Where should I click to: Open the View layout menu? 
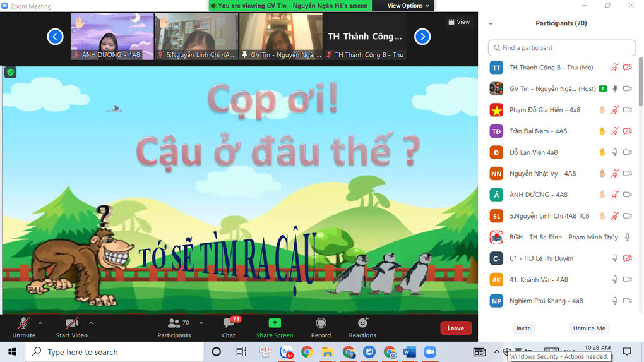459,22
